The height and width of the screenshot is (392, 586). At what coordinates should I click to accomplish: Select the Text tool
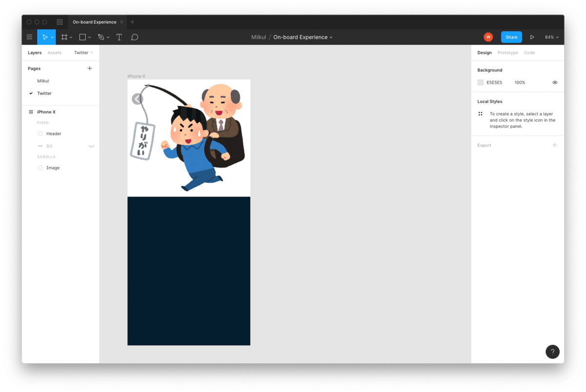click(119, 37)
